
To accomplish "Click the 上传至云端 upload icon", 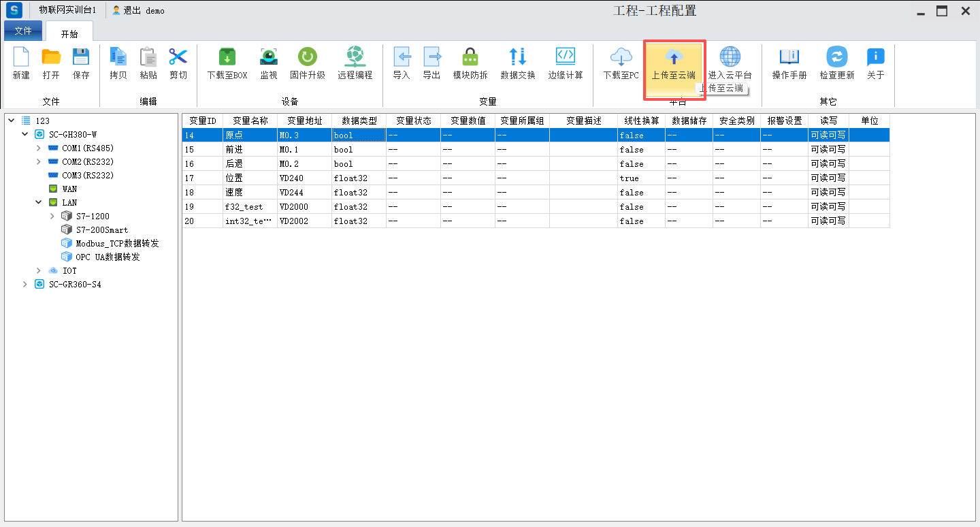I will click(x=673, y=58).
